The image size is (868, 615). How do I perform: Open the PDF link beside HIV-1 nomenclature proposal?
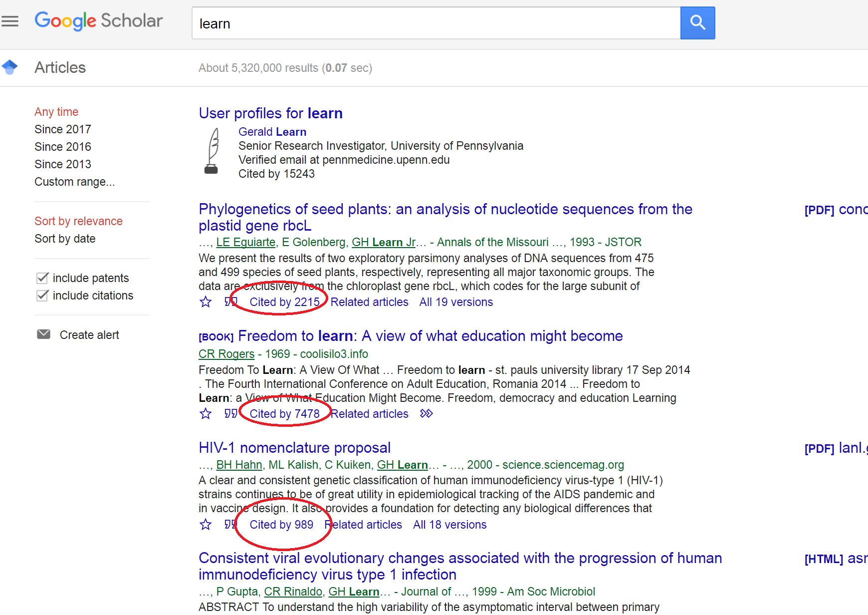pyautogui.click(x=836, y=448)
